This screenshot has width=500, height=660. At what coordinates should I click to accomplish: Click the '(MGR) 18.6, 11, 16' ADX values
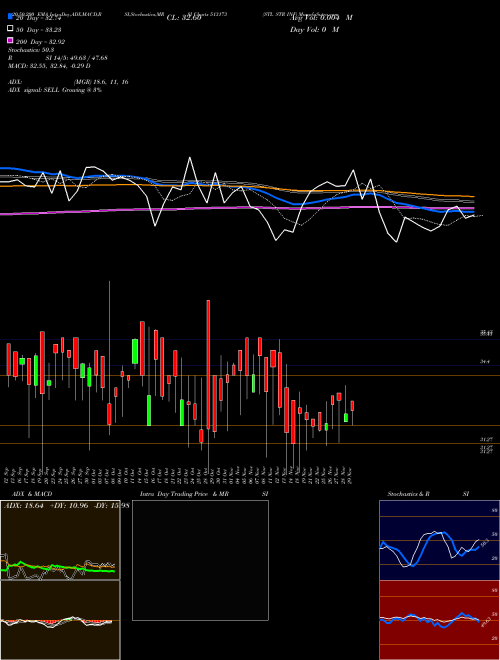click(101, 82)
